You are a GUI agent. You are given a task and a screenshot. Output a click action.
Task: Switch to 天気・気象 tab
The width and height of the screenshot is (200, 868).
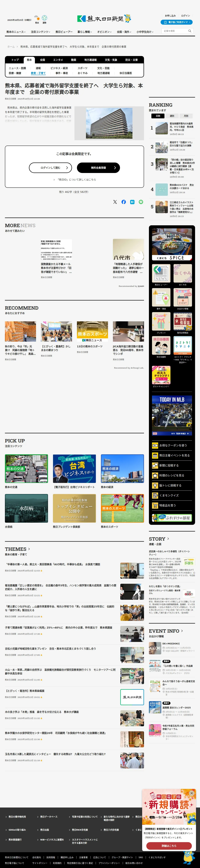click(111, 60)
